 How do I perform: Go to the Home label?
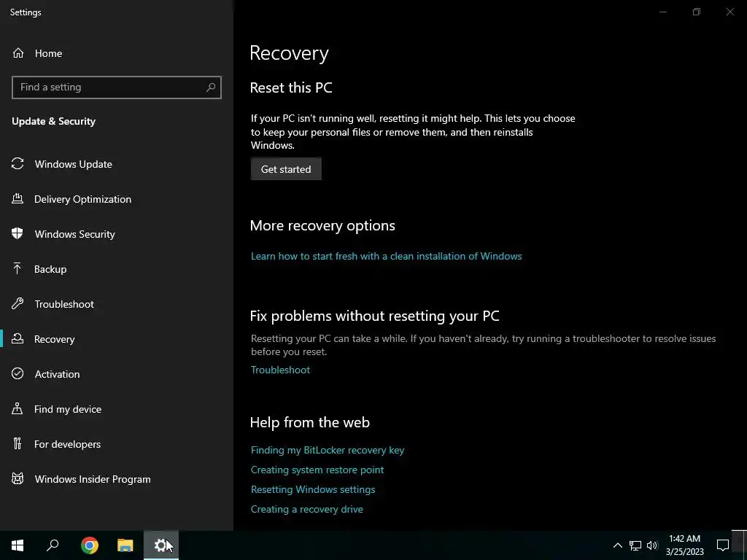[48, 53]
